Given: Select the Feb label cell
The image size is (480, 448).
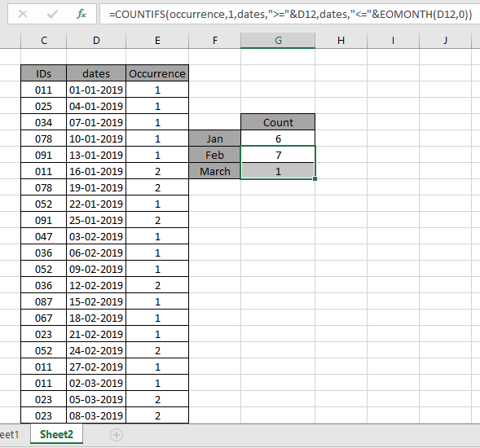Looking at the screenshot, I should click(215, 155).
